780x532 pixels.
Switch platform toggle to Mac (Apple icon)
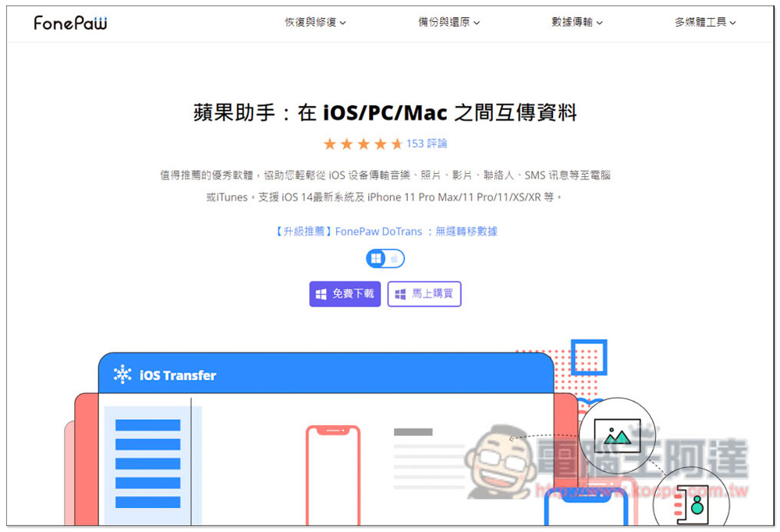[395, 258]
